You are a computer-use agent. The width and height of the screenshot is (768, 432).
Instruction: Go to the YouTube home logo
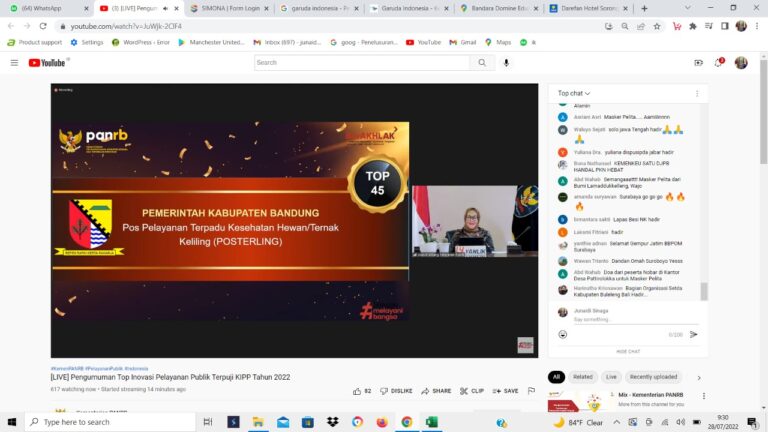coord(47,63)
